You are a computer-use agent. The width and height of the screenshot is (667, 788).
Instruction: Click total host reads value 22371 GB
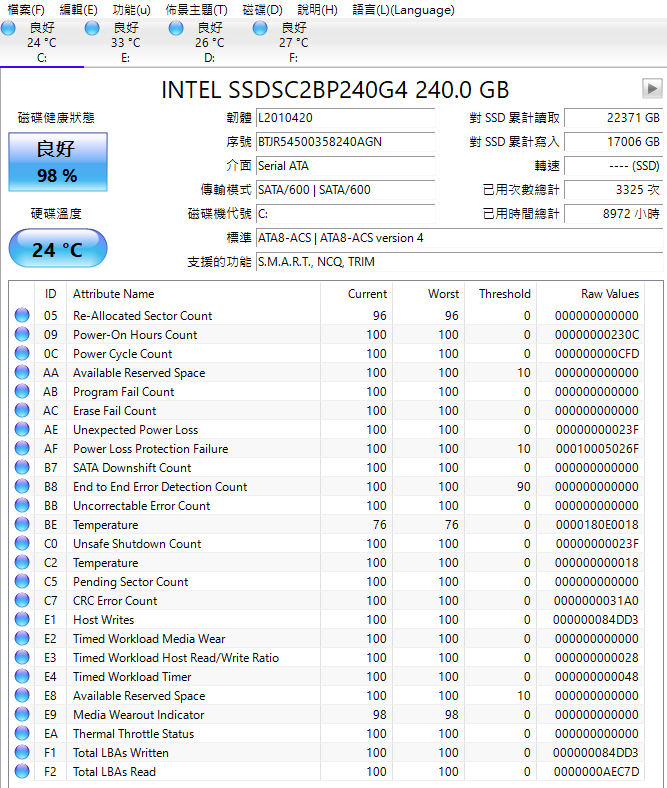click(x=614, y=118)
